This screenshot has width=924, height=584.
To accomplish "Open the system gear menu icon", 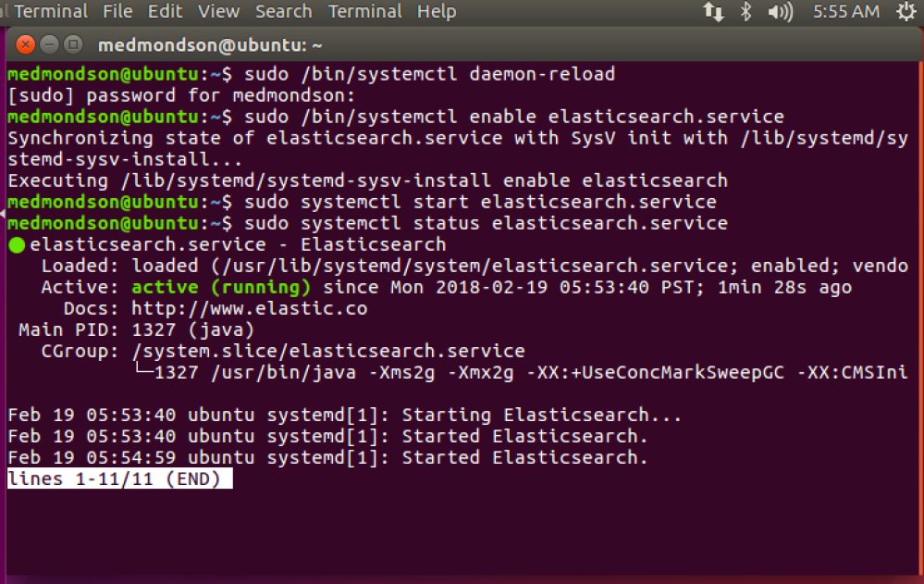I will [x=906, y=12].
